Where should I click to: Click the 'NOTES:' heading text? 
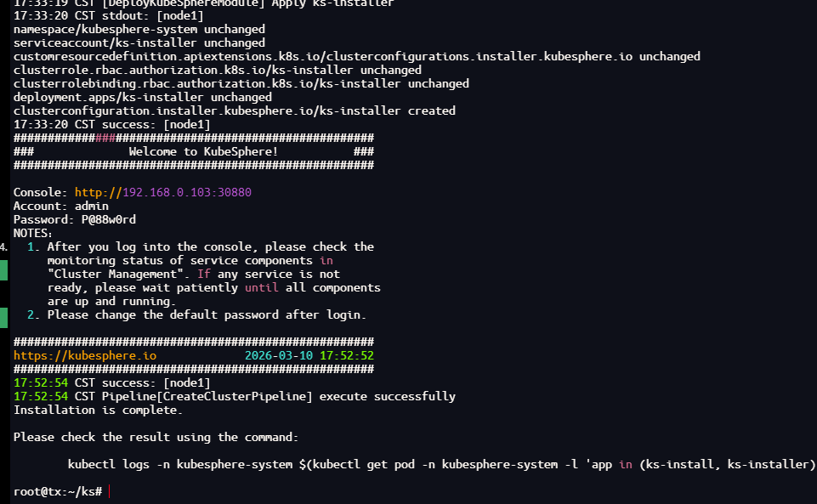(x=33, y=233)
